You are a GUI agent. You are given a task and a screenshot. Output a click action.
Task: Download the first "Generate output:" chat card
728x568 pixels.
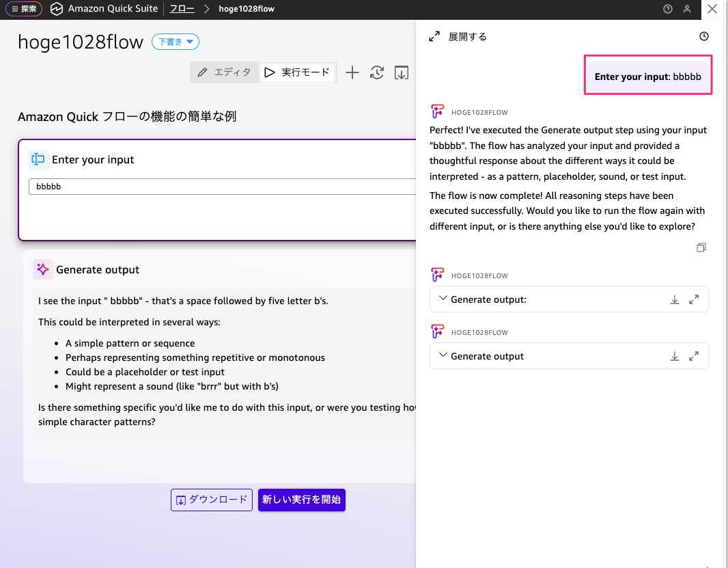coord(675,299)
